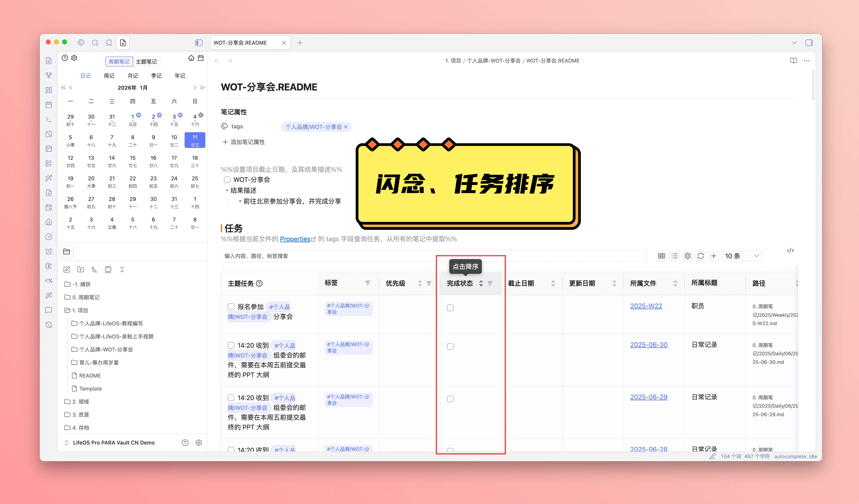Click the new note icon in the file explorer
This screenshot has height=504, width=859.
(x=67, y=270)
